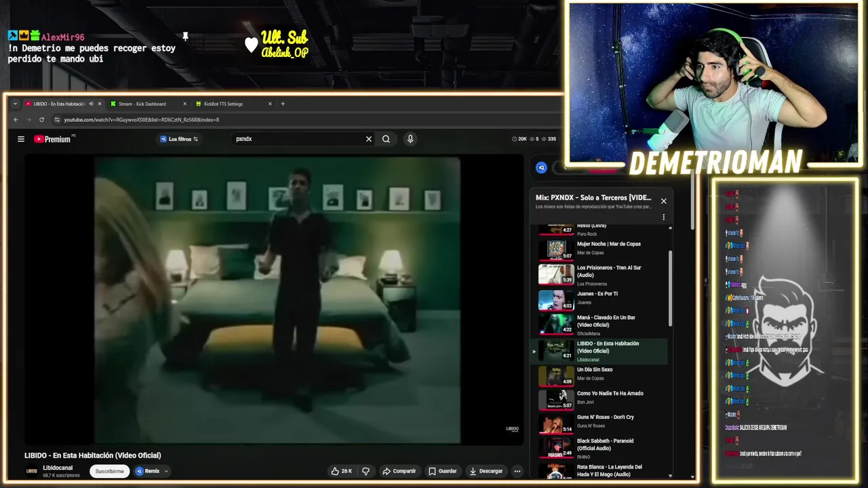Screen dimensions: 868x488
Task: Go forward with browser forward arrow
Action: point(28,120)
